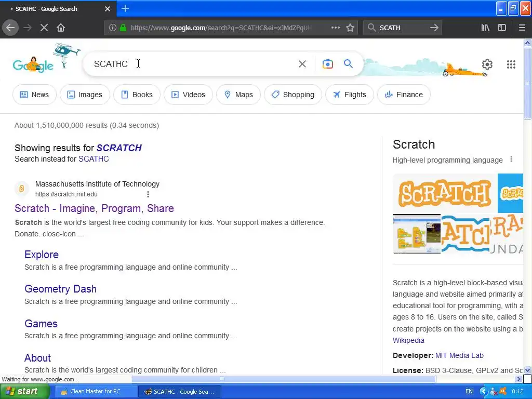Open the Scratch editor screenshot thumbnail
Image resolution: width=532 pixels, height=399 pixels.
pyautogui.click(x=417, y=234)
